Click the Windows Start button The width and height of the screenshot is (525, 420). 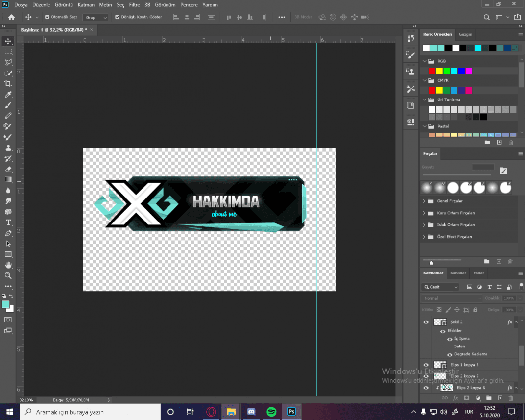10,412
